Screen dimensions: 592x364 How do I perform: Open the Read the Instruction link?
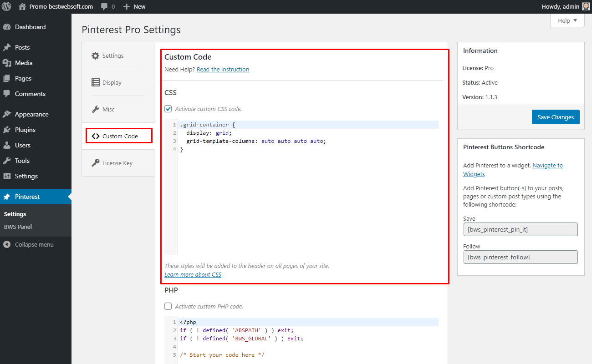223,69
